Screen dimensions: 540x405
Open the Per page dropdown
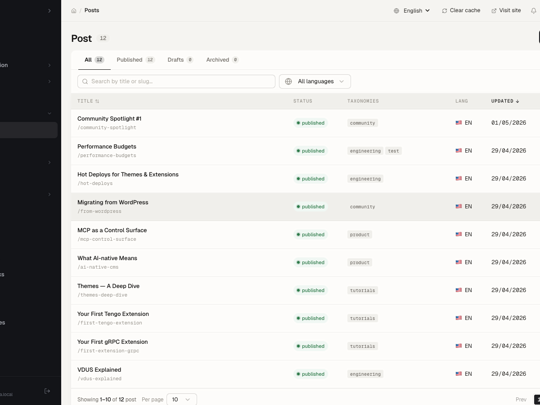(181, 399)
